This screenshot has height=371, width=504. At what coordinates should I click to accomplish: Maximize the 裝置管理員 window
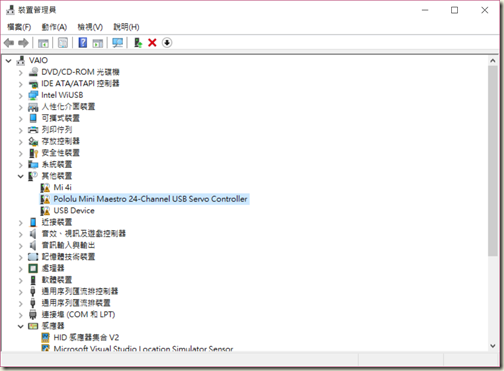pyautogui.click(x=454, y=10)
